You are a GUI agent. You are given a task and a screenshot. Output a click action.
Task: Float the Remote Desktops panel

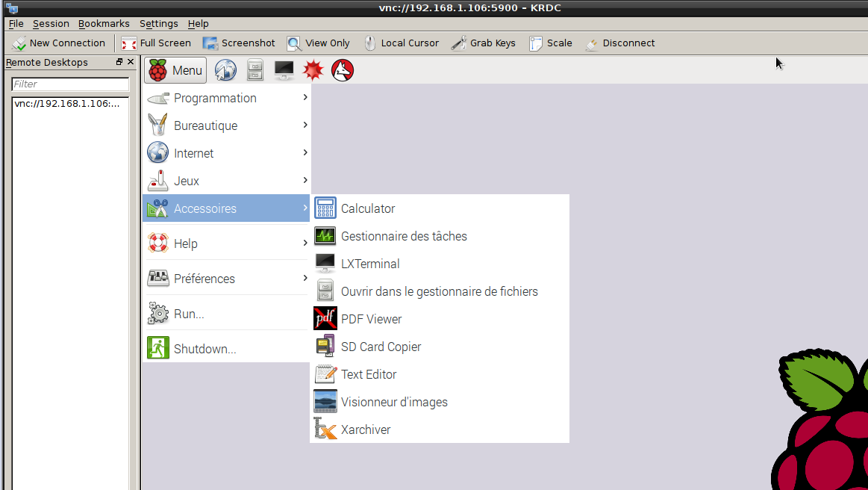119,61
